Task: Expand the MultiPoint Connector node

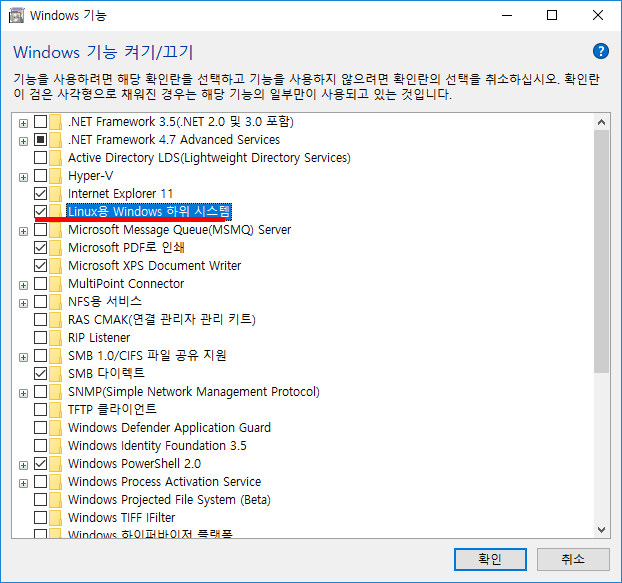Action: click(23, 285)
